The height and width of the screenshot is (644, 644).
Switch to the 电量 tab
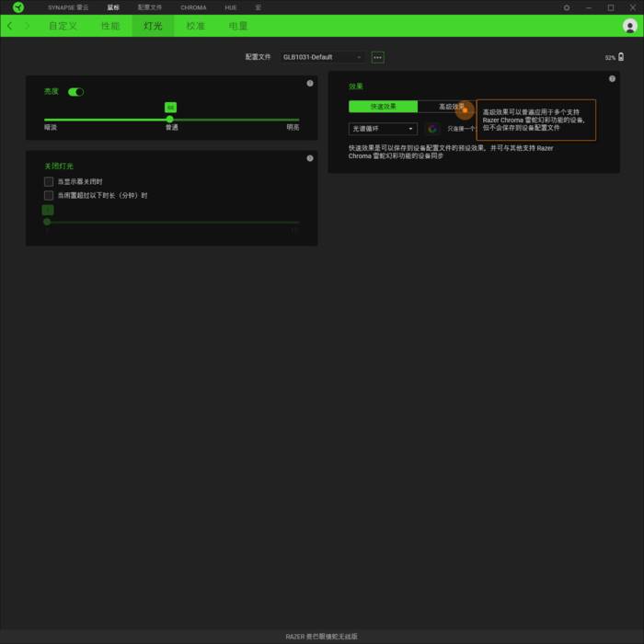(x=238, y=26)
